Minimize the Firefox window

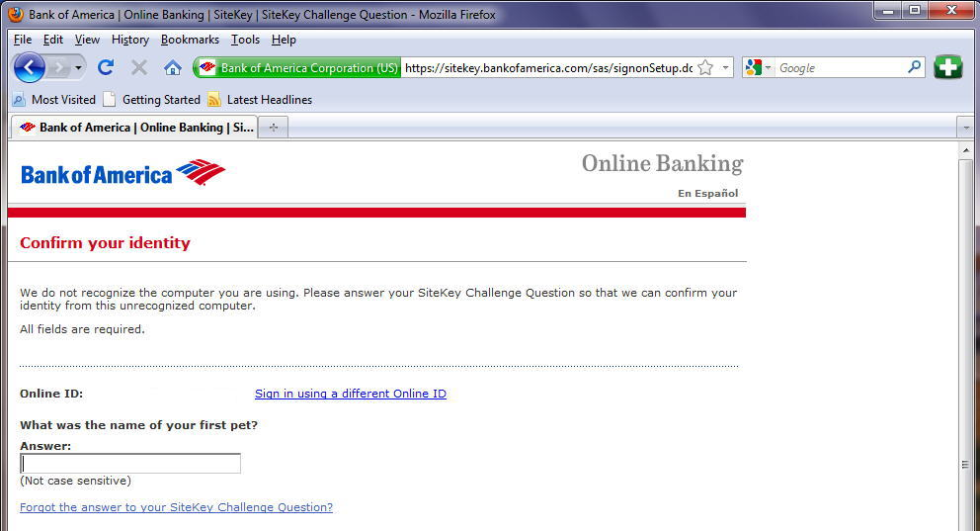[888, 11]
